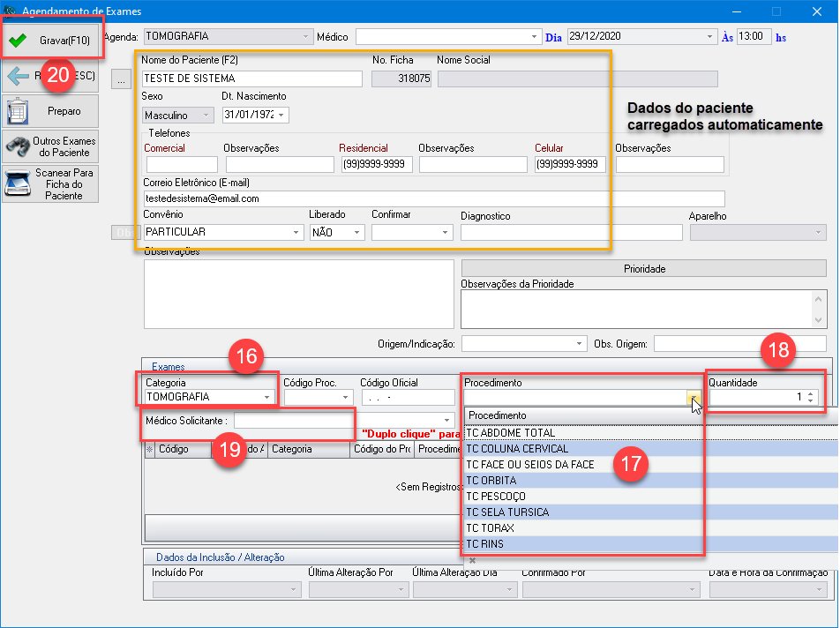Select TC ABDOME TOTAL from the list

click(511, 433)
